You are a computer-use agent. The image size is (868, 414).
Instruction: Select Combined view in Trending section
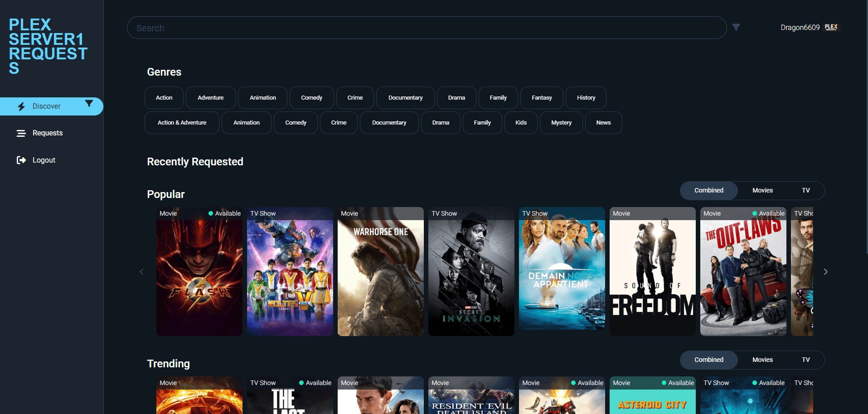click(x=708, y=360)
